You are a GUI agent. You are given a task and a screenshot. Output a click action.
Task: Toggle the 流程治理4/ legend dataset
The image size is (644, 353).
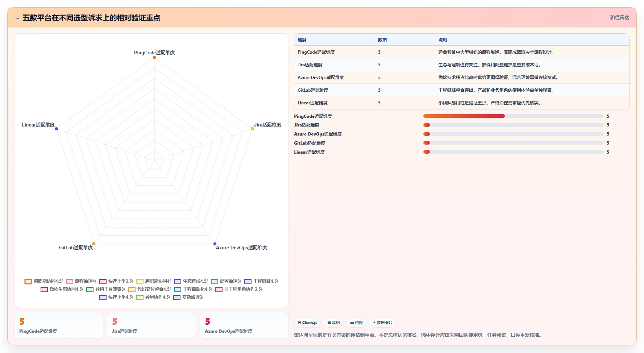click(81, 281)
